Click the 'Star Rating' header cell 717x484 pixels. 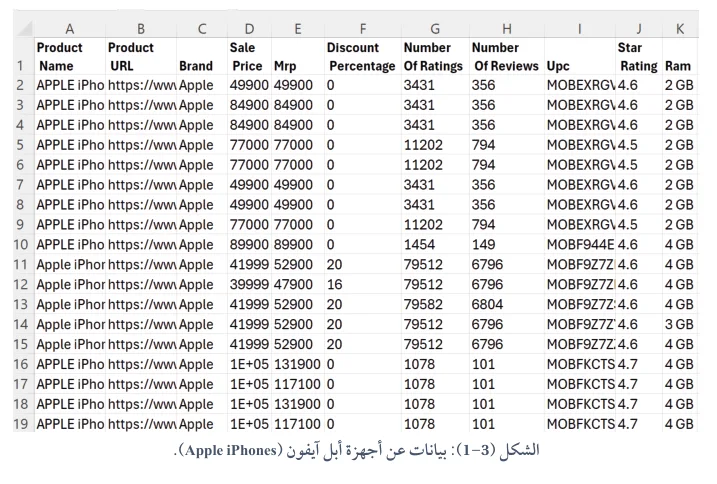pos(639,57)
